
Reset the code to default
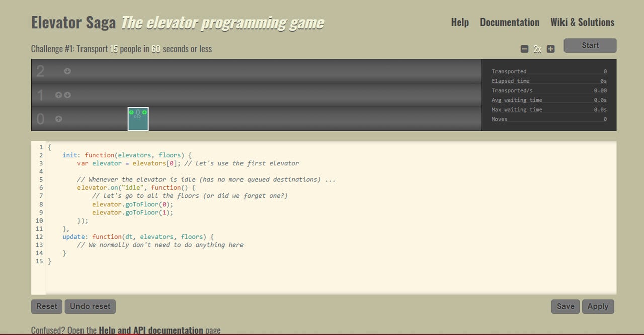47,306
